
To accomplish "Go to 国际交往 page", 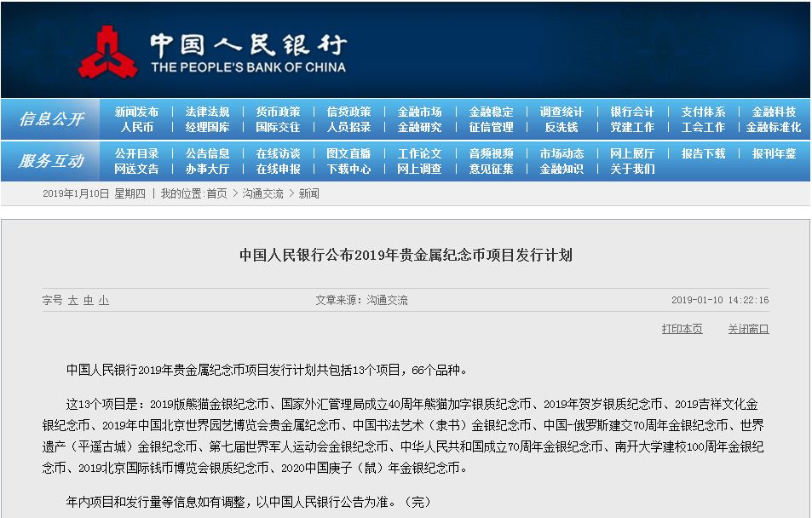I will click(278, 127).
